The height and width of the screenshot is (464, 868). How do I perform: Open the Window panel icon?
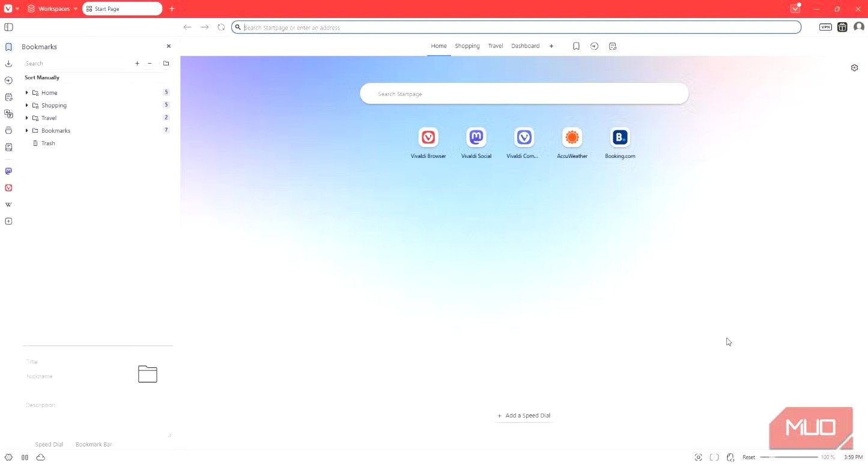[8, 130]
